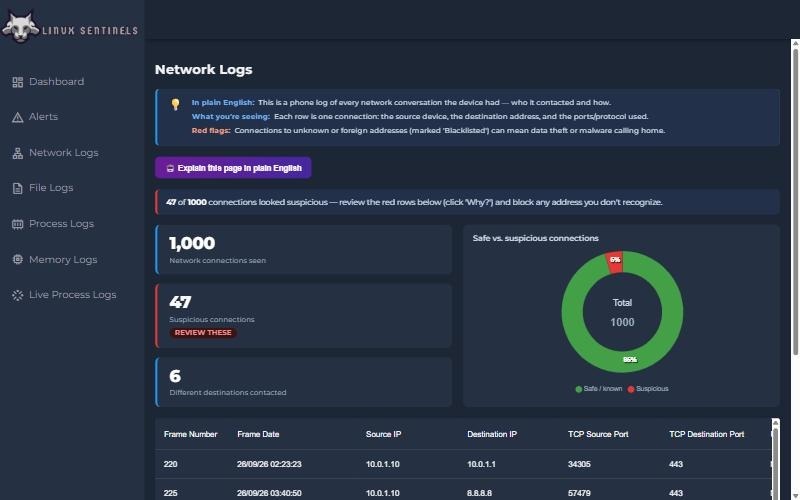Click the page scrollbar up arrow
This screenshot has width=800, height=500.
[x=795, y=43]
